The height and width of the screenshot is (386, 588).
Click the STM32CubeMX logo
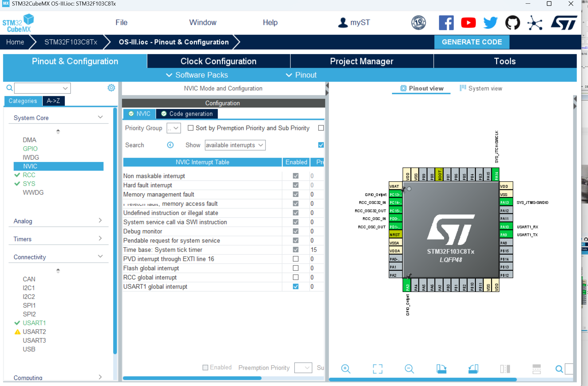(18, 23)
